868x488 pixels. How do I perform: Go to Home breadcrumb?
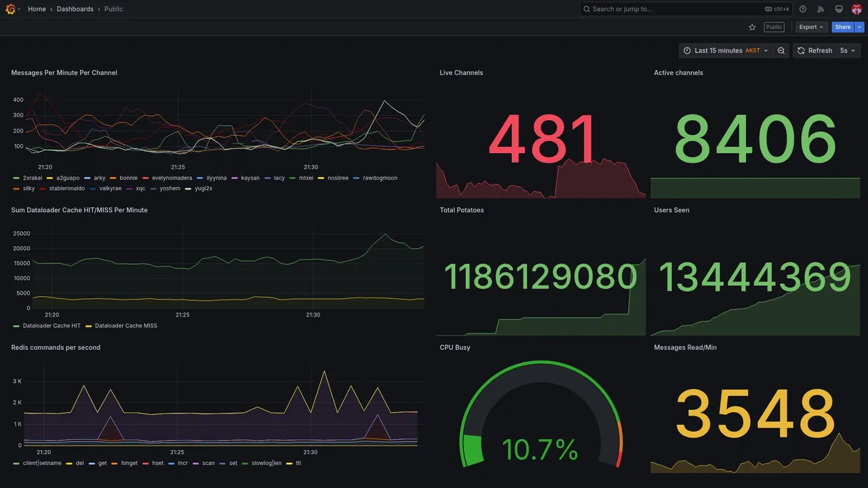37,9
